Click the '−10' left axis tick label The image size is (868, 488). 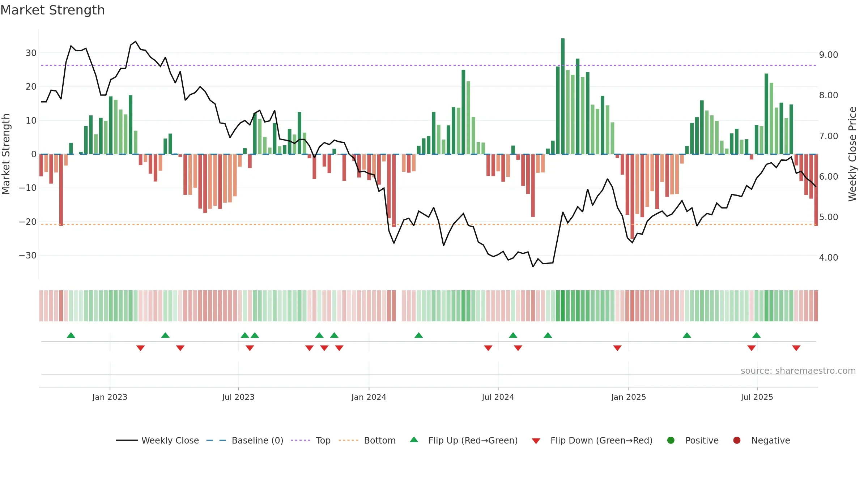[x=28, y=188]
